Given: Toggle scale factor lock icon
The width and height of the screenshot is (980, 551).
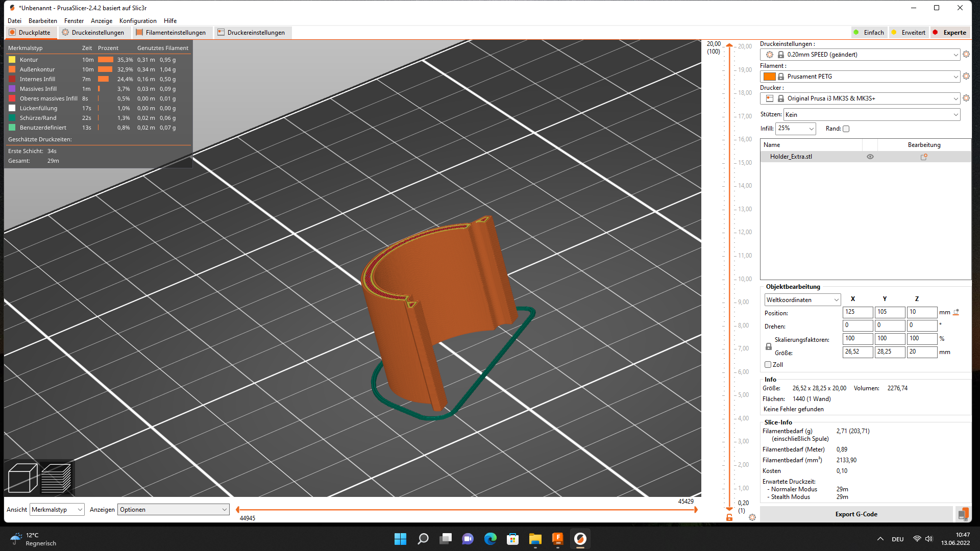Looking at the screenshot, I should pyautogui.click(x=769, y=346).
